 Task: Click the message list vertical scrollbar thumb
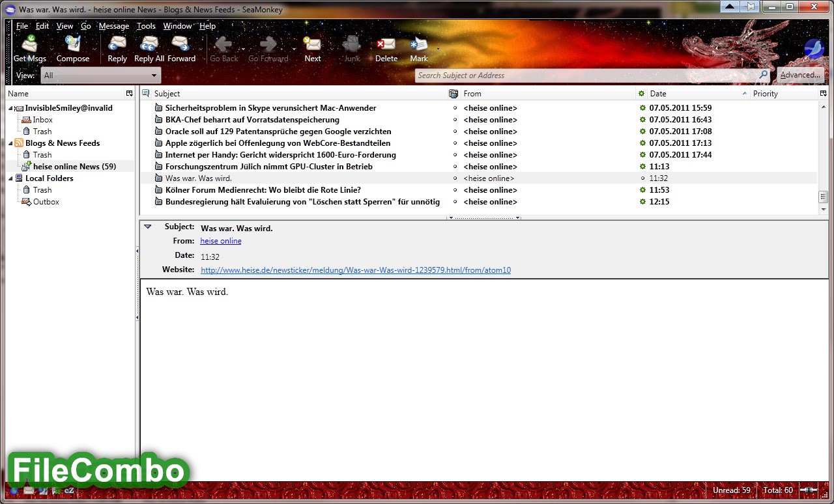point(824,197)
